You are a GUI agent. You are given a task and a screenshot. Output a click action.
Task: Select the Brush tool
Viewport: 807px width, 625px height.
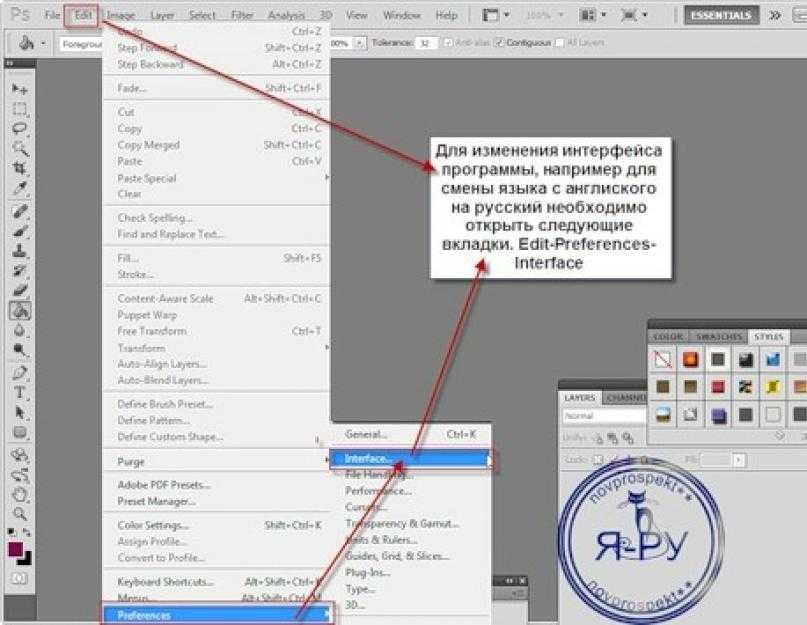click(x=20, y=231)
